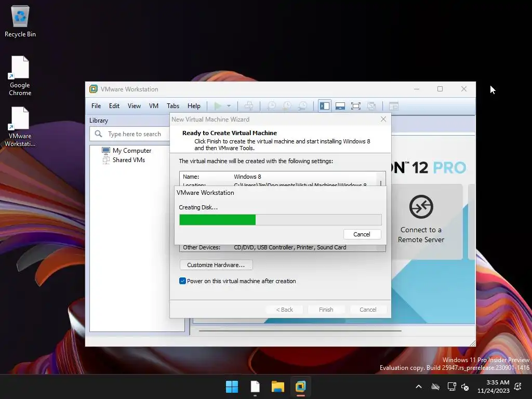This screenshot has height=399, width=532.
Task: Click the VMware Workstation title bar logo
Action: pyautogui.click(x=94, y=89)
